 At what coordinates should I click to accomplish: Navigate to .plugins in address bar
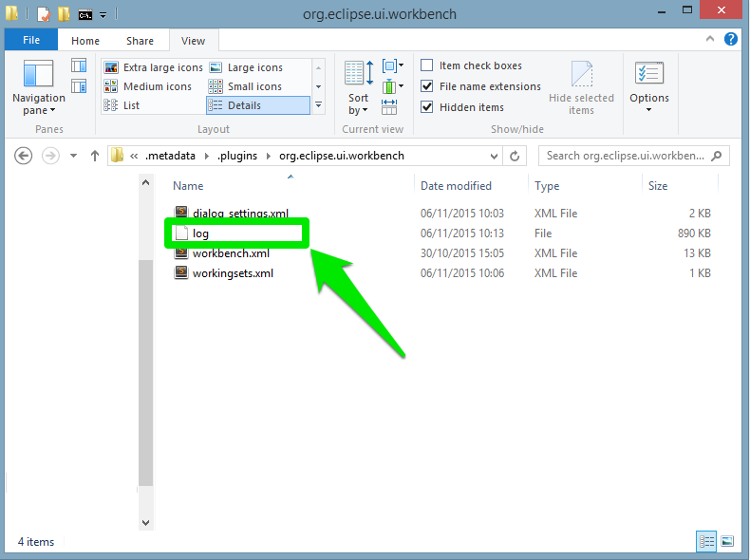tap(237, 156)
